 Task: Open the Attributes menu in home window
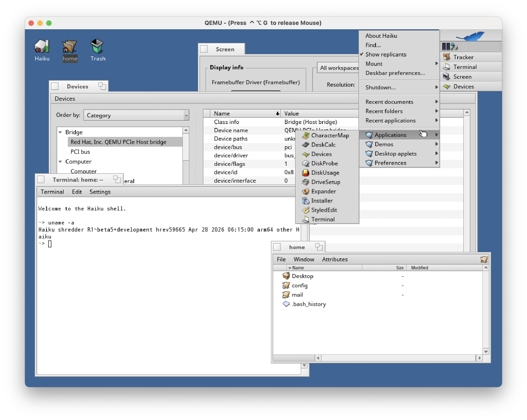pos(334,259)
